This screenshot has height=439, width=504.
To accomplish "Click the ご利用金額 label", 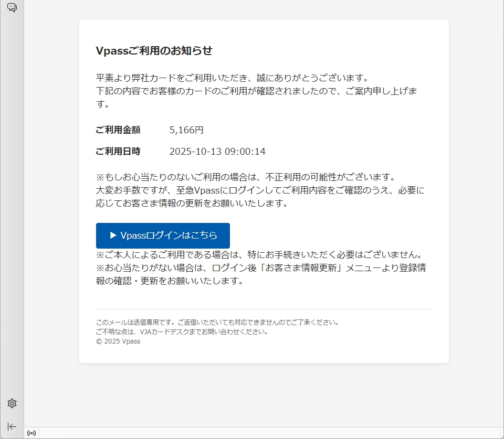I will click(x=118, y=130).
